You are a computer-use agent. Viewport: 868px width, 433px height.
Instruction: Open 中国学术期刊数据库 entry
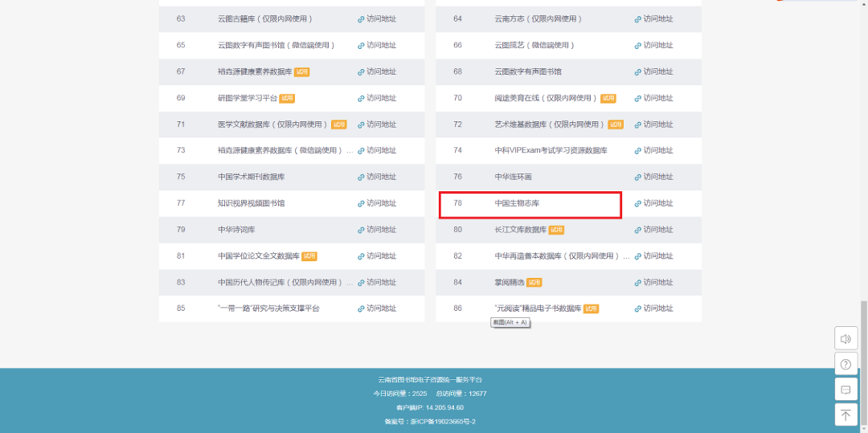(x=251, y=177)
